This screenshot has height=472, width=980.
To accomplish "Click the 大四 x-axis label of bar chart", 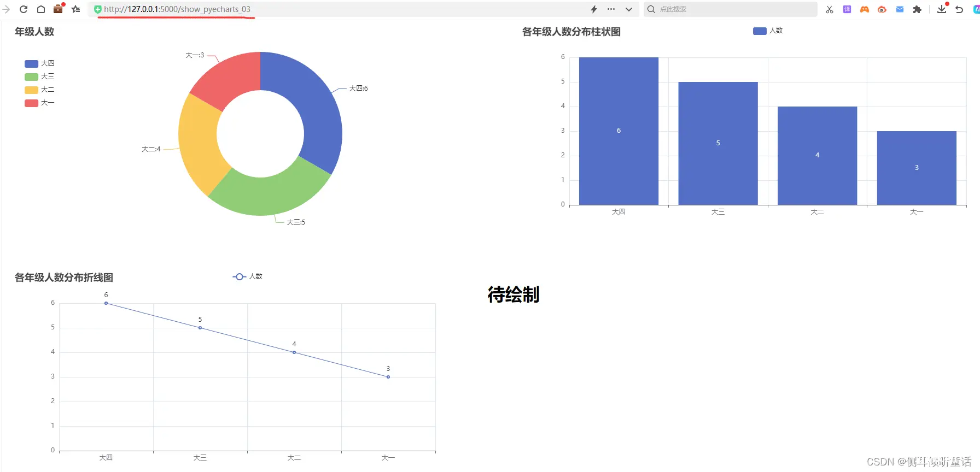I will click(619, 212).
